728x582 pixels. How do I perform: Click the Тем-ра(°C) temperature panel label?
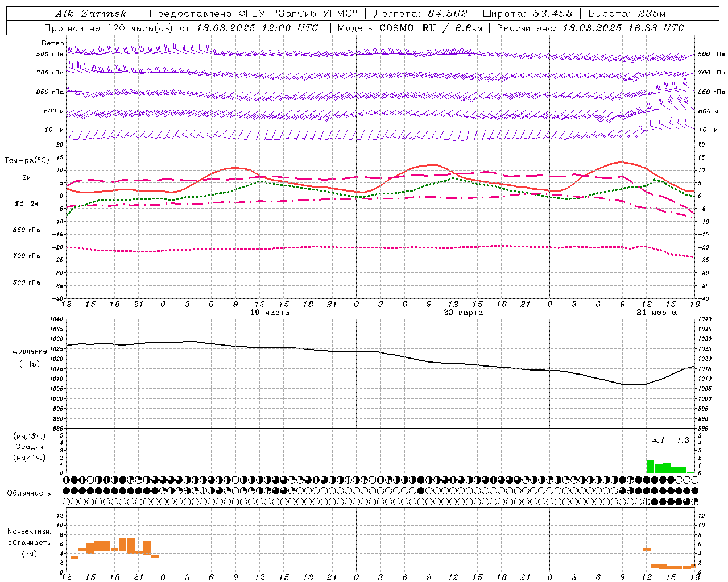point(27,161)
